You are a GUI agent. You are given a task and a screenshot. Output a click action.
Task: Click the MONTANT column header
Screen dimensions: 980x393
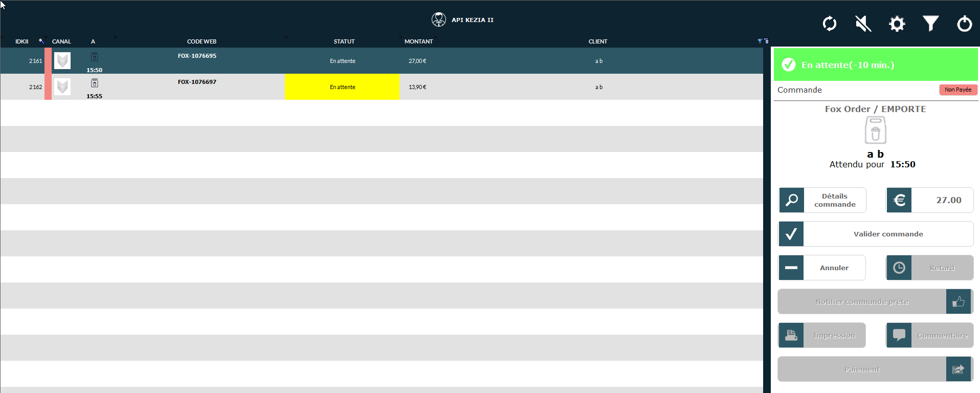tap(418, 41)
